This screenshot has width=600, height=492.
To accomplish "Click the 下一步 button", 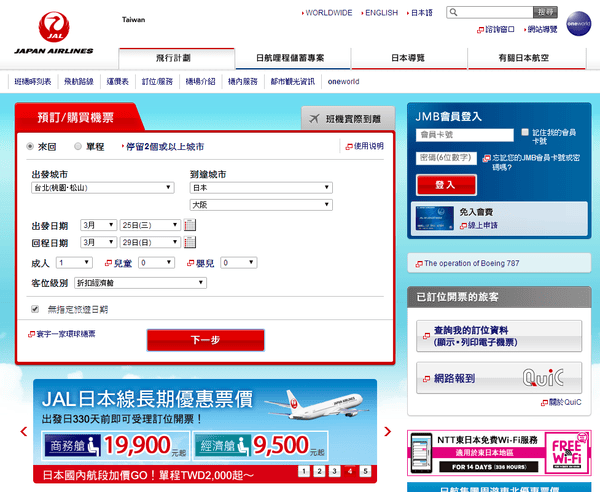I will (205, 340).
